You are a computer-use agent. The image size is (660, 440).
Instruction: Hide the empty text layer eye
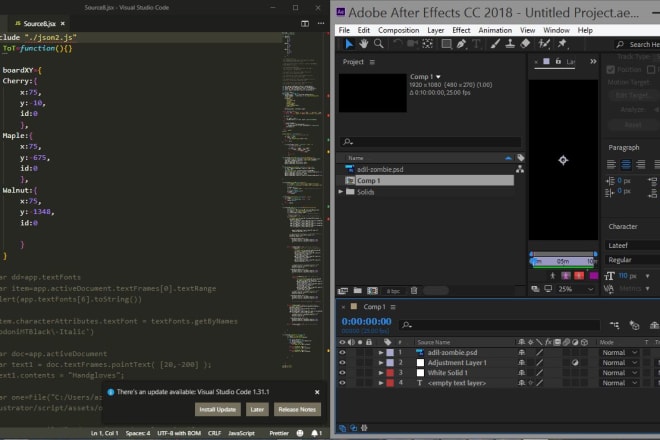tap(342, 383)
